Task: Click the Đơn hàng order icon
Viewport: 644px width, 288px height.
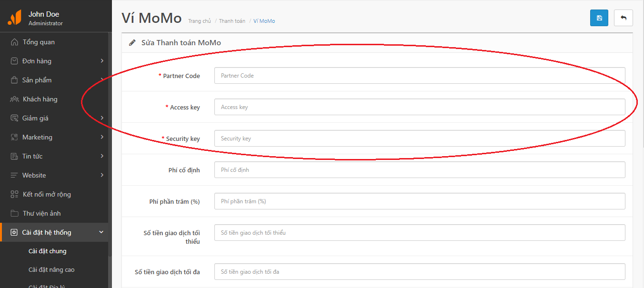Action: 14,61
